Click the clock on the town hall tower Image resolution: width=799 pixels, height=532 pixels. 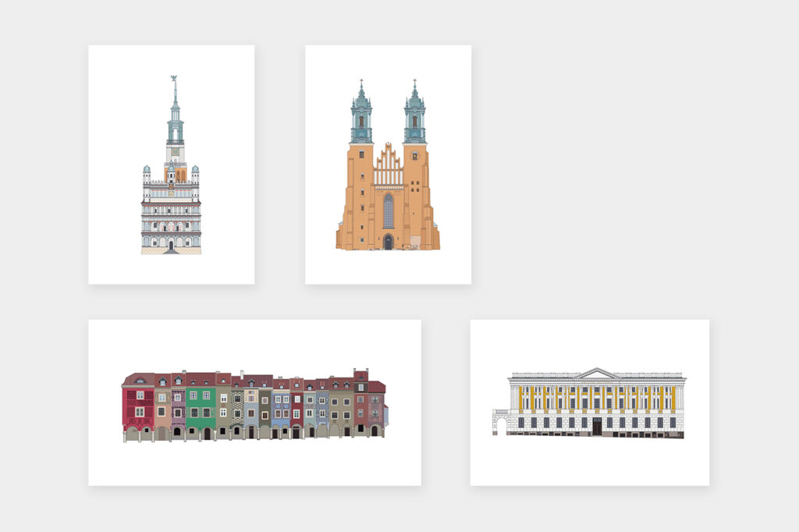click(x=174, y=153)
